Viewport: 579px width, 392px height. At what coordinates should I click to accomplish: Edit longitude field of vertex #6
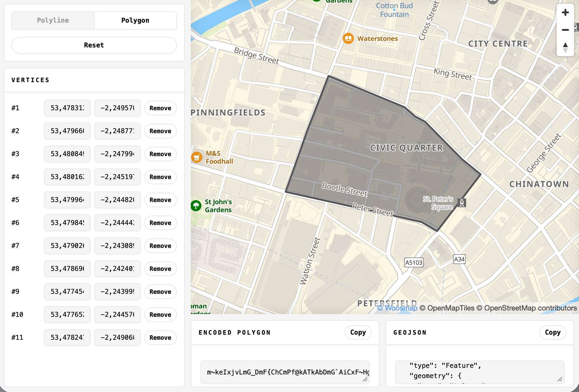pos(117,223)
